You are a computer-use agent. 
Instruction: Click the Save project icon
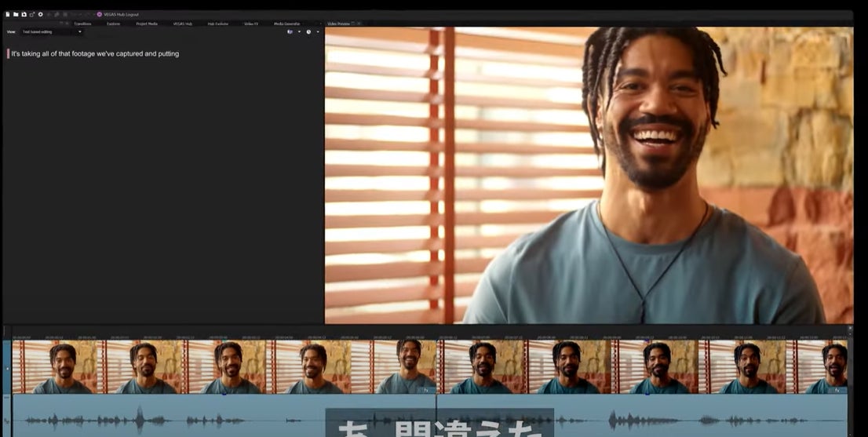24,14
